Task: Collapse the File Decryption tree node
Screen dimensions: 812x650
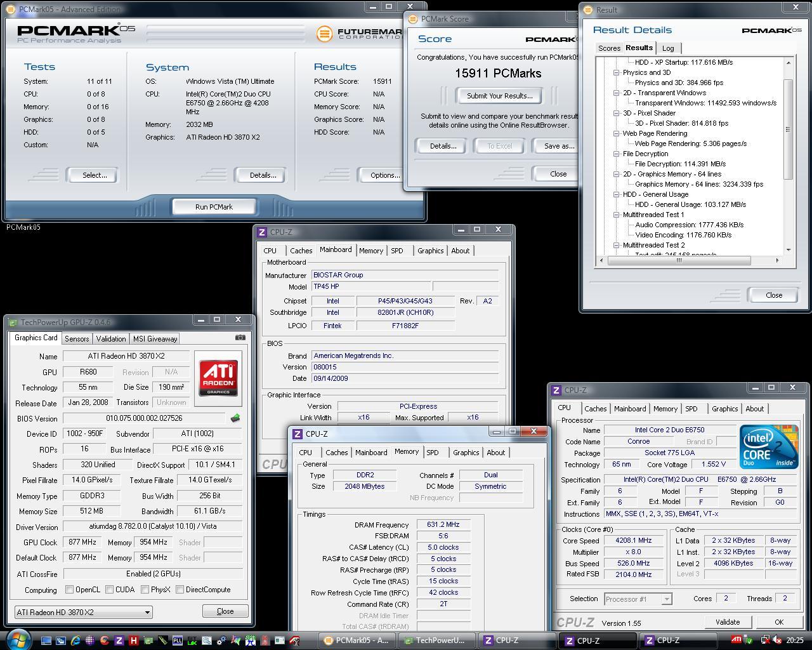Action: pyautogui.click(x=616, y=154)
